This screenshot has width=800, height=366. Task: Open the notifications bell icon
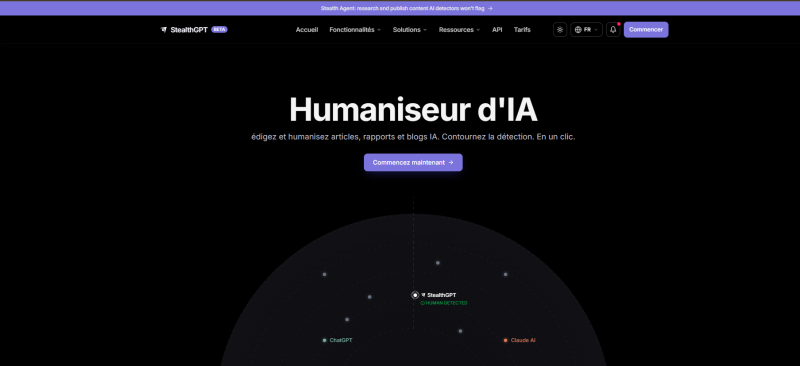tap(613, 30)
